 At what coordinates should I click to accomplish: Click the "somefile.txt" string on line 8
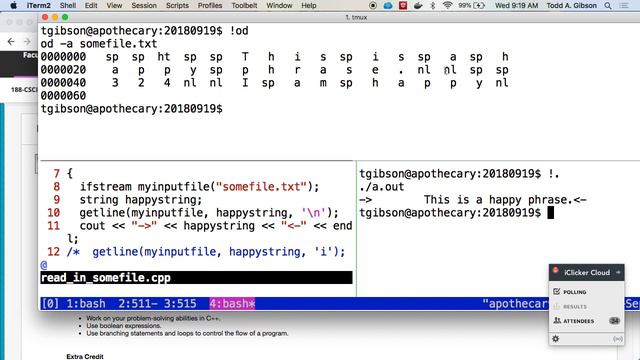(261, 187)
